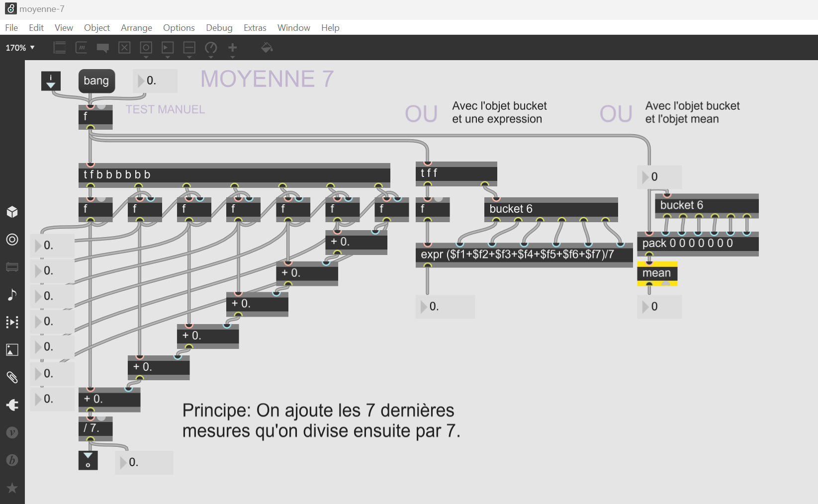Screen dimensions: 818x504
Task: Open the Window menu
Action: pos(294,28)
